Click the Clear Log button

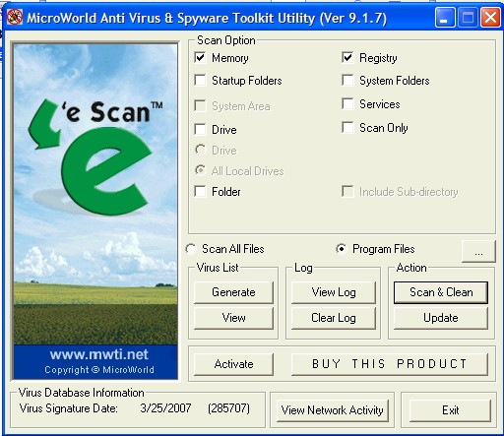tap(334, 318)
